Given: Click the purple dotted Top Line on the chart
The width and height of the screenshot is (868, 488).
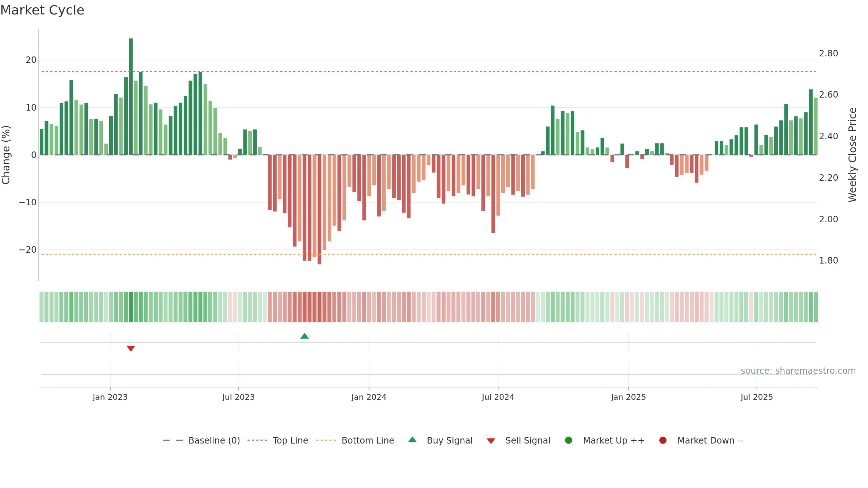Looking at the screenshot, I should 429,72.
